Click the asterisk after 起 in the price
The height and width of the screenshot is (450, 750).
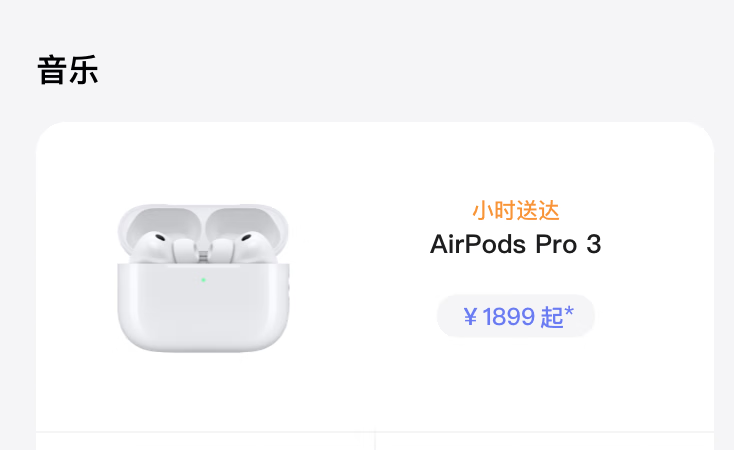(x=569, y=315)
